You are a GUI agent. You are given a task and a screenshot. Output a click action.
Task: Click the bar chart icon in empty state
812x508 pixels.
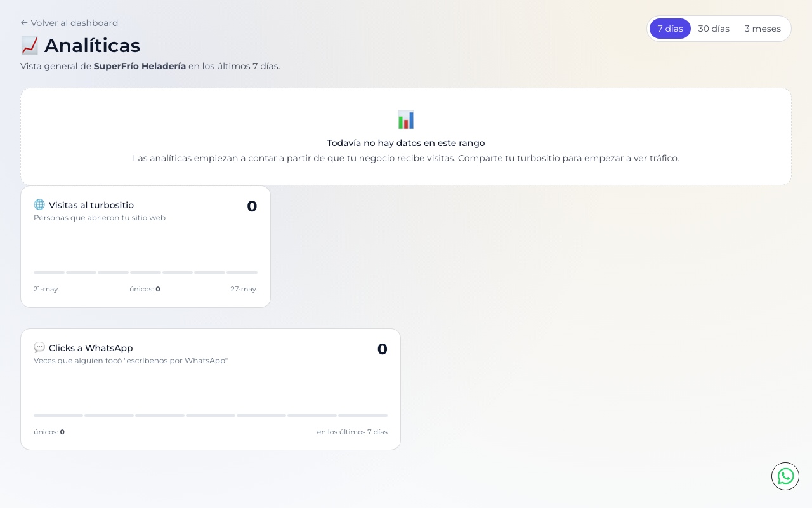406,119
